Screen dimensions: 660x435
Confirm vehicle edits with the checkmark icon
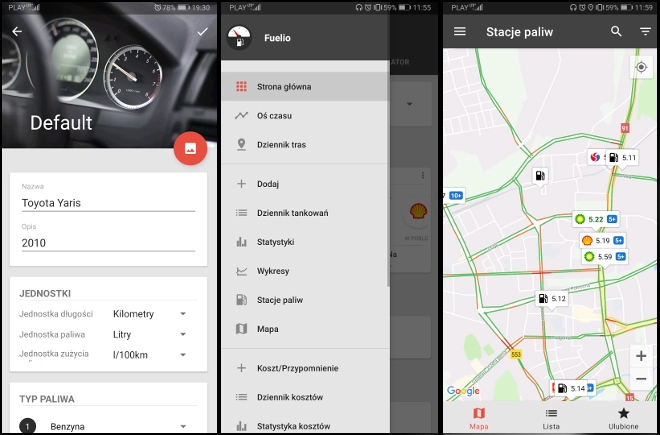(x=202, y=32)
